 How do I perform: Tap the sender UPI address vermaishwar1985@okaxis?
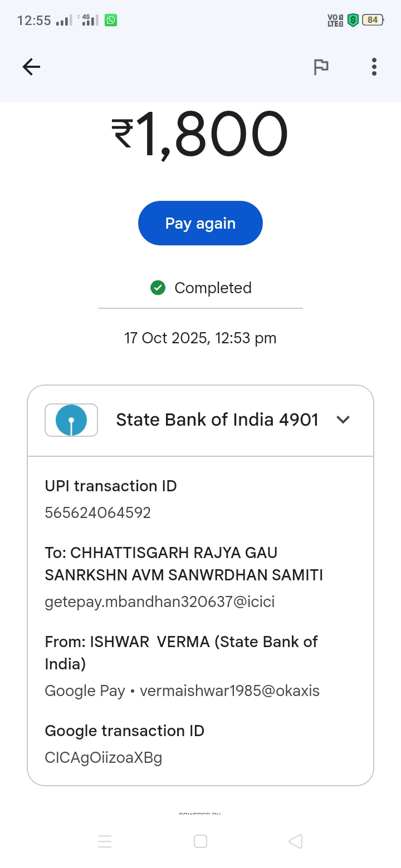tap(229, 691)
